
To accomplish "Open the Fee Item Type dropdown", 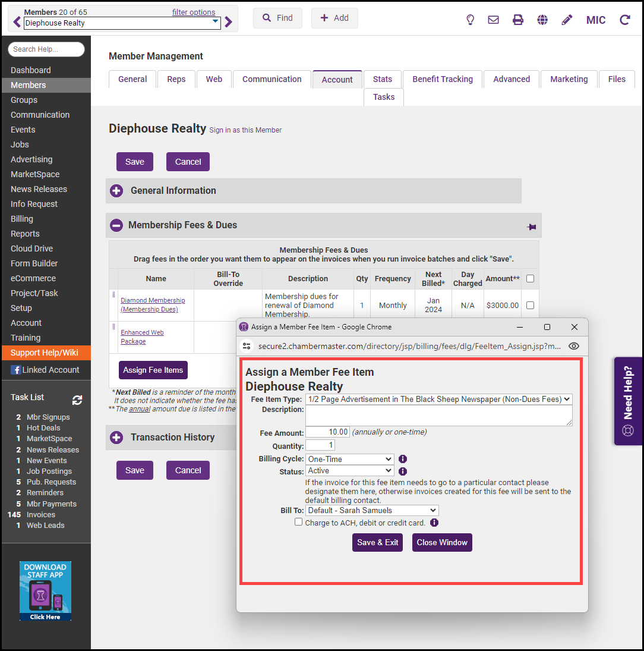I will pyautogui.click(x=438, y=400).
